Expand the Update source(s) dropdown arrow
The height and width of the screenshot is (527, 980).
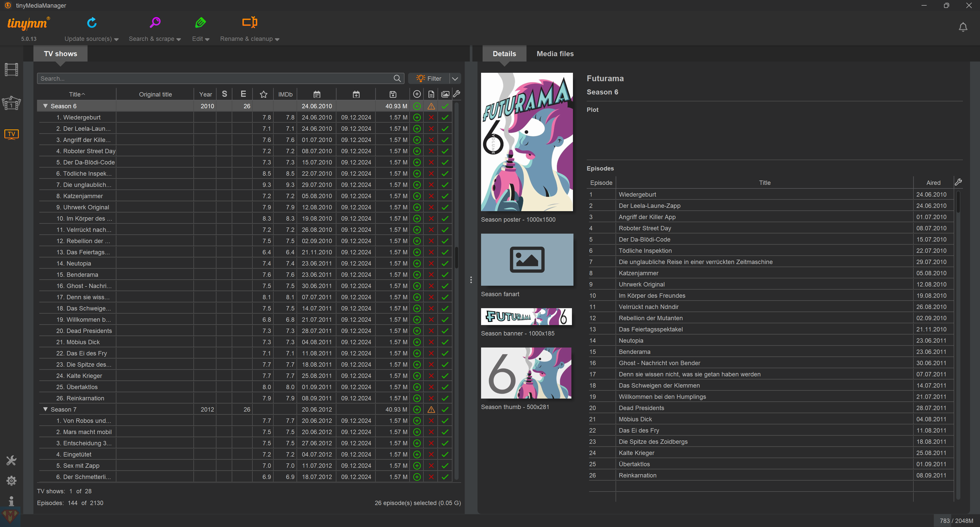pos(116,39)
